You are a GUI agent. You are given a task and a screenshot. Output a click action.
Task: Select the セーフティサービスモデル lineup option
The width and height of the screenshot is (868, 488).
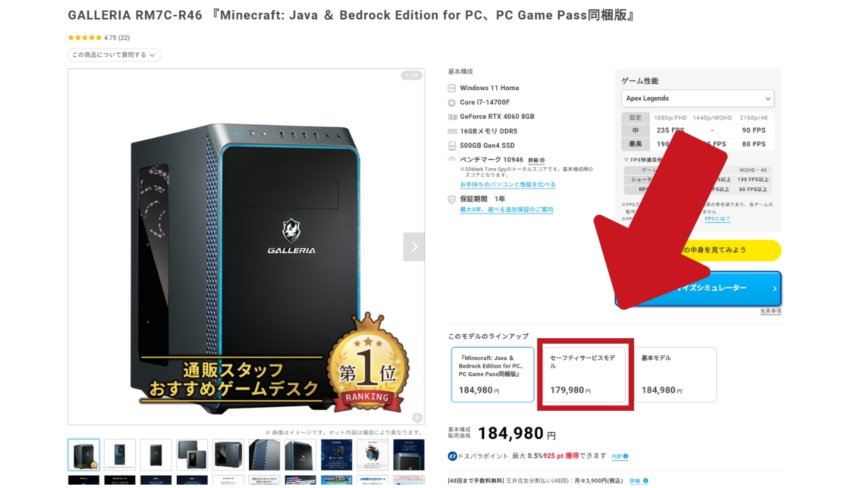click(x=584, y=375)
